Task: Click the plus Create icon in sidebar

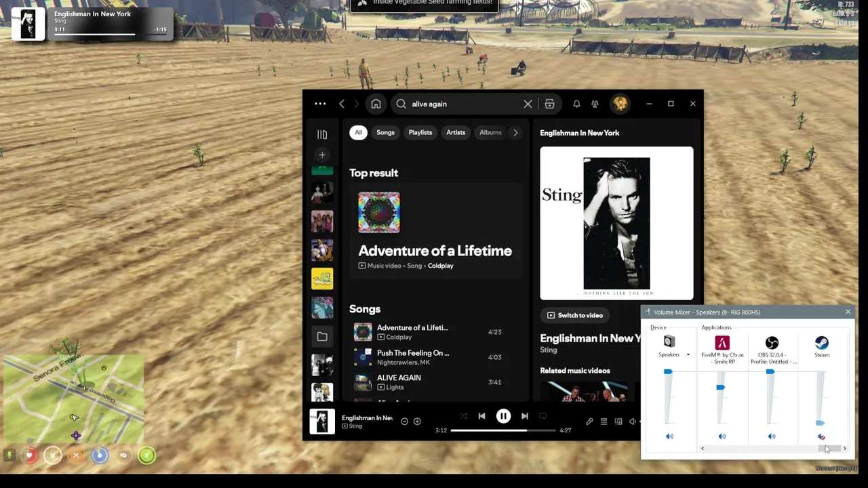Action: click(322, 155)
